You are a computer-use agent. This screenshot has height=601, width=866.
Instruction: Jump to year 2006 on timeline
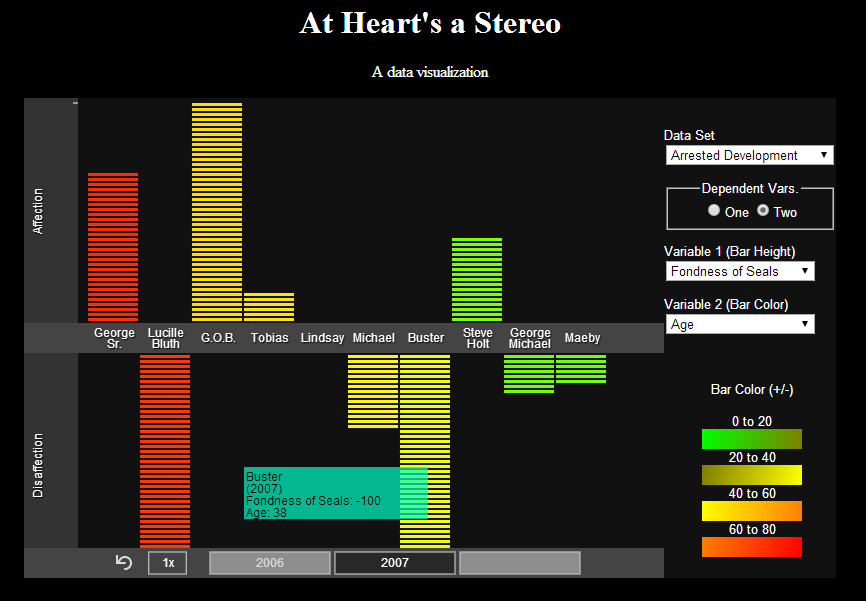270,563
